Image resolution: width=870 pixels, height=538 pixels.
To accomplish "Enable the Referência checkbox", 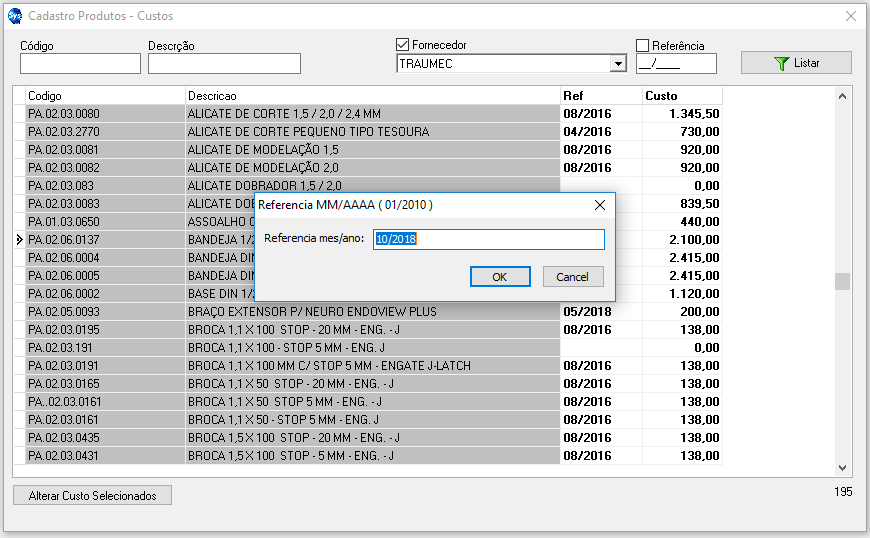I will [643, 45].
